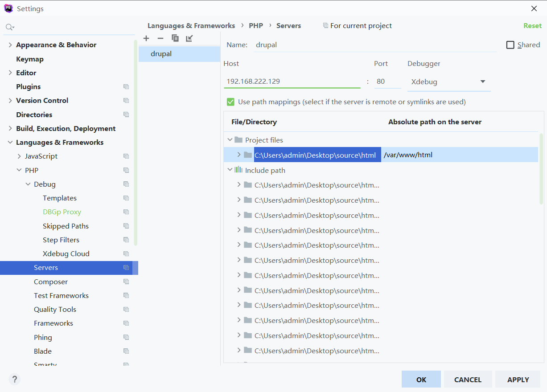The height and width of the screenshot is (392, 547).
Task: Expand Version Control section
Action: click(10, 101)
